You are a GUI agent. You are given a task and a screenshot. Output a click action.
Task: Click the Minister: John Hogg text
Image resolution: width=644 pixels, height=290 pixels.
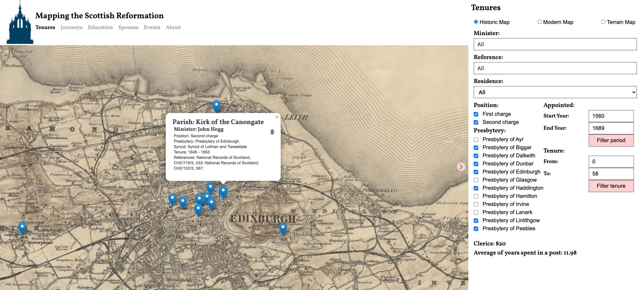(198, 129)
